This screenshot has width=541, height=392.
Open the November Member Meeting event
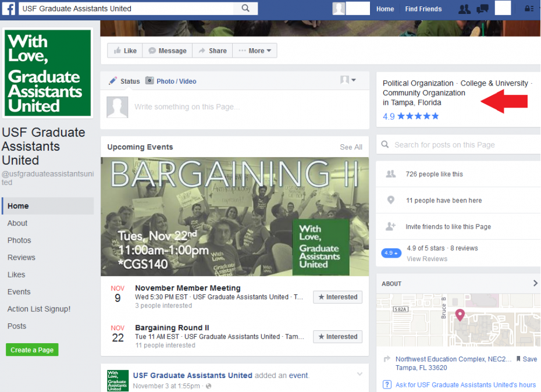188,288
